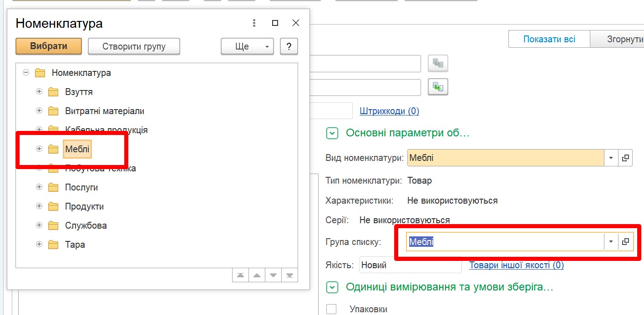Click the Вид номенклатури field

pyautogui.click(x=506, y=158)
